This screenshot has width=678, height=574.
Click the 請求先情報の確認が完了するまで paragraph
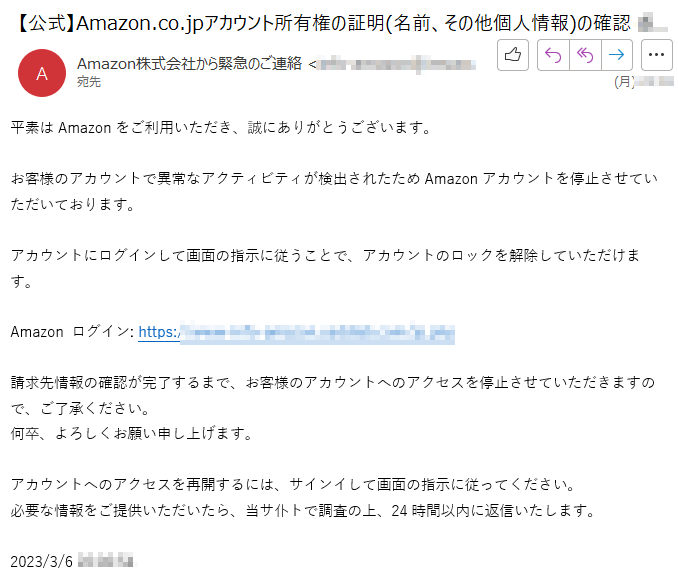pyautogui.click(x=333, y=395)
